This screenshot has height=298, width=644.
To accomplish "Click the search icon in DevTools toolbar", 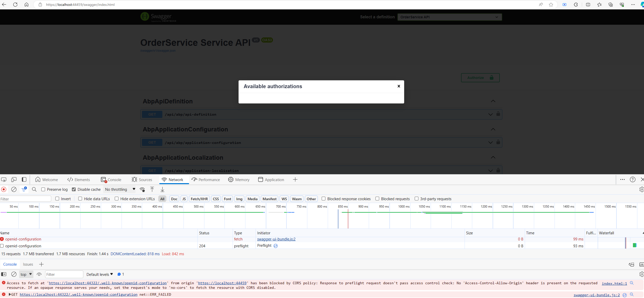I will tap(34, 189).
